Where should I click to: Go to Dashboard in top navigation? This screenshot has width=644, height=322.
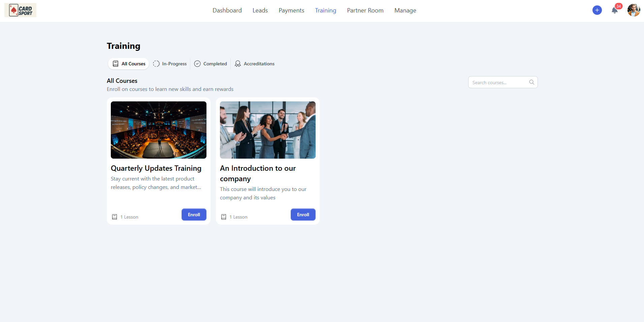point(227,10)
